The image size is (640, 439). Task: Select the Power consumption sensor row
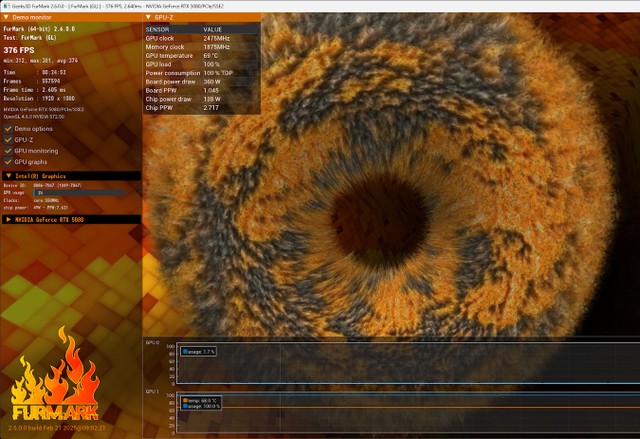[202, 73]
